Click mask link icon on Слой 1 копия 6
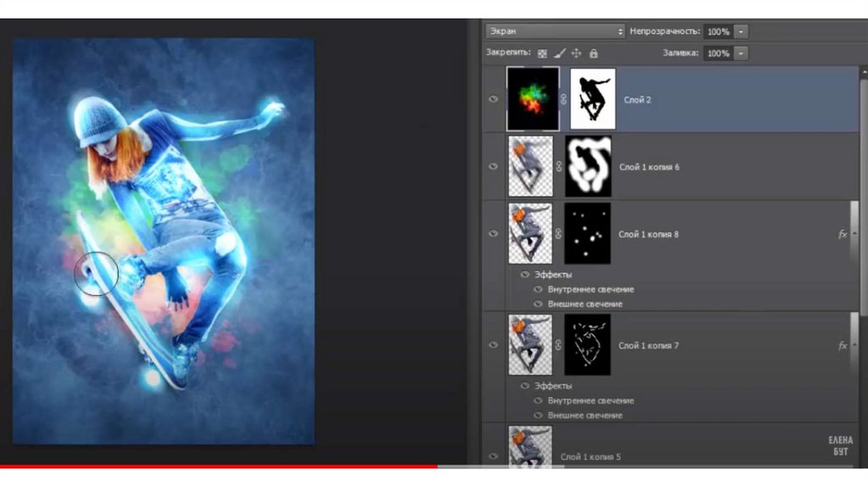868x487 pixels. coord(559,166)
